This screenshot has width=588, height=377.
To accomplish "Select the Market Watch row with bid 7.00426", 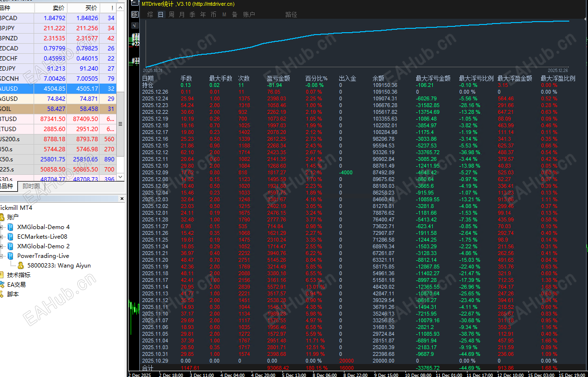I will coord(59,78).
